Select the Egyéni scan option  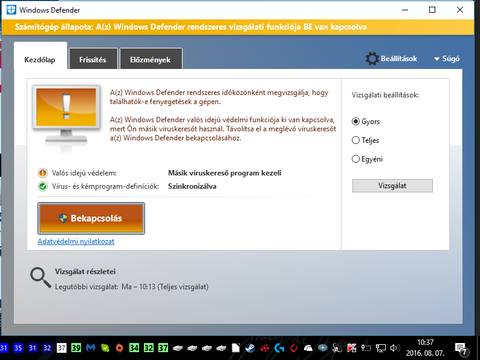(367, 159)
